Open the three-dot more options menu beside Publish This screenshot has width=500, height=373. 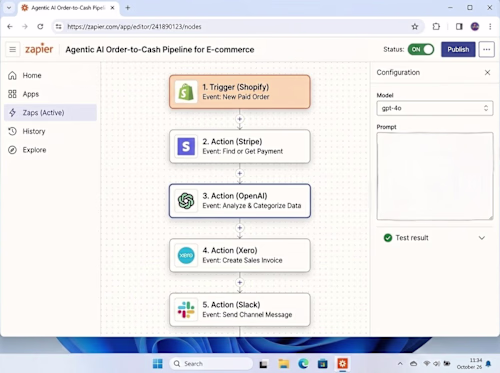click(486, 49)
